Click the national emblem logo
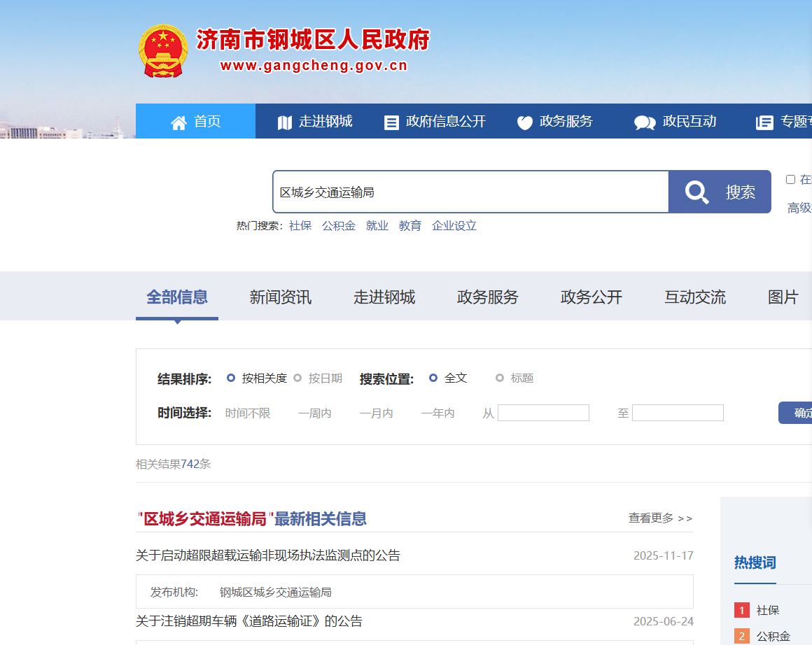This screenshot has width=812, height=645. pyautogui.click(x=162, y=51)
